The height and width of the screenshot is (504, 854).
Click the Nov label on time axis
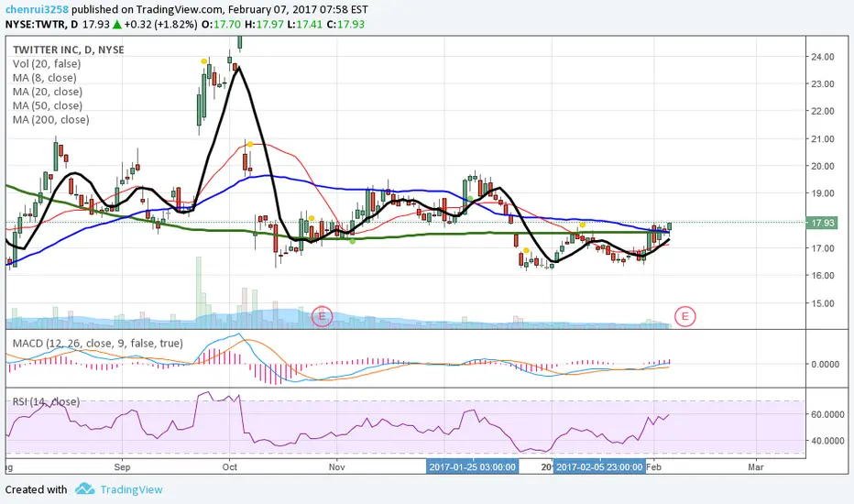(337, 467)
